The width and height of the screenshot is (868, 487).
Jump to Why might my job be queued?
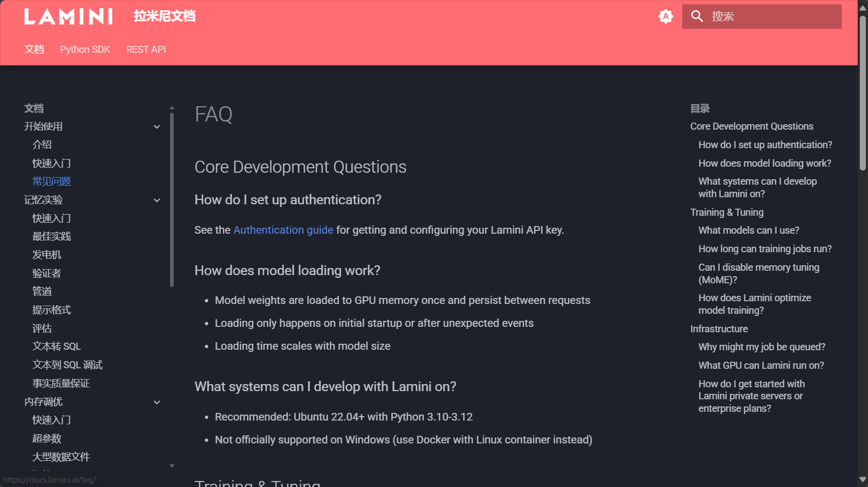(x=762, y=347)
